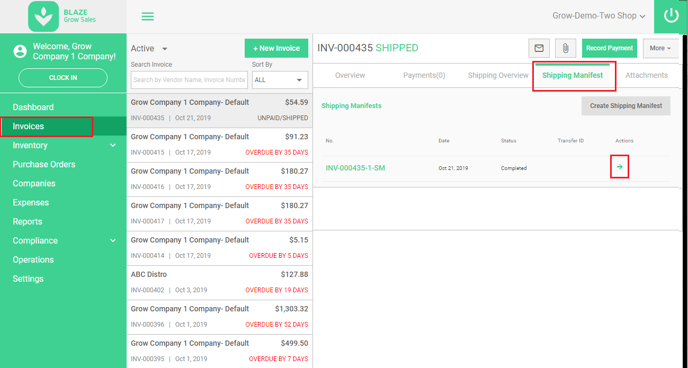
Task: Go to Dashboard in the sidebar
Action: coord(63,107)
